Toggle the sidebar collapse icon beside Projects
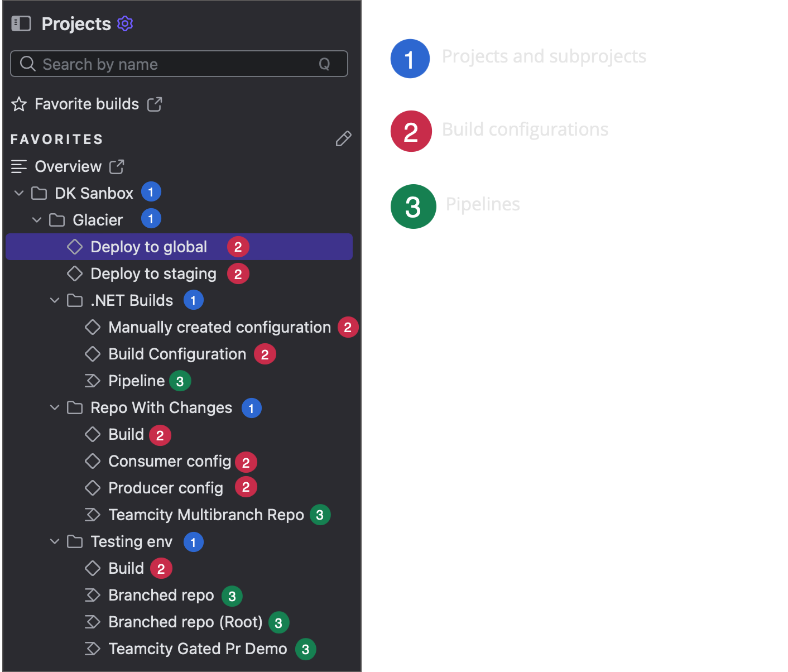This screenshot has width=788, height=672. click(21, 23)
